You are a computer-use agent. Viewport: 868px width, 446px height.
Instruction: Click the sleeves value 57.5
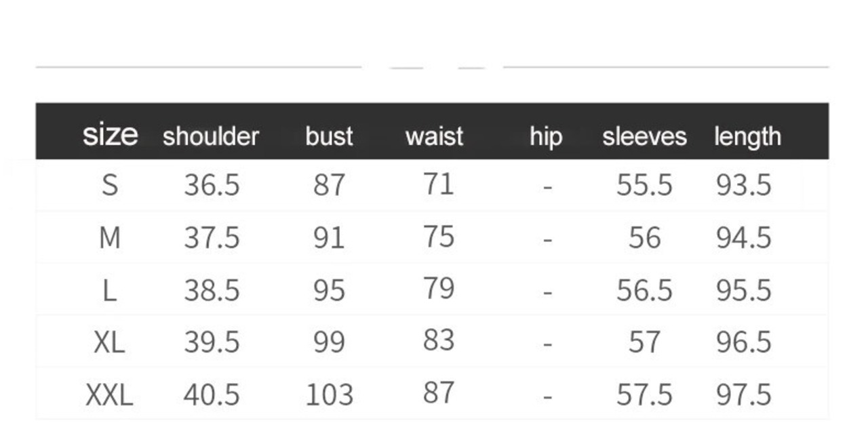[644, 394]
